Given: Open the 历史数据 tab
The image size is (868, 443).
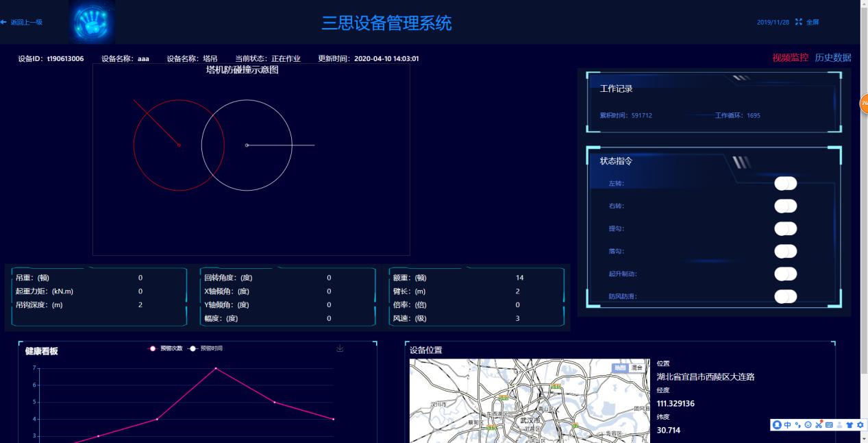Looking at the screenshot, I should (x=832, y=58).
